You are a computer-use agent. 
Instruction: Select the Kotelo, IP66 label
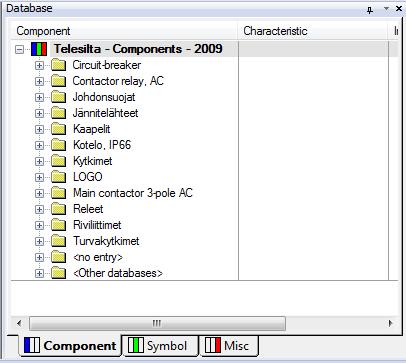pyautogui.click(x=102, y=145)
